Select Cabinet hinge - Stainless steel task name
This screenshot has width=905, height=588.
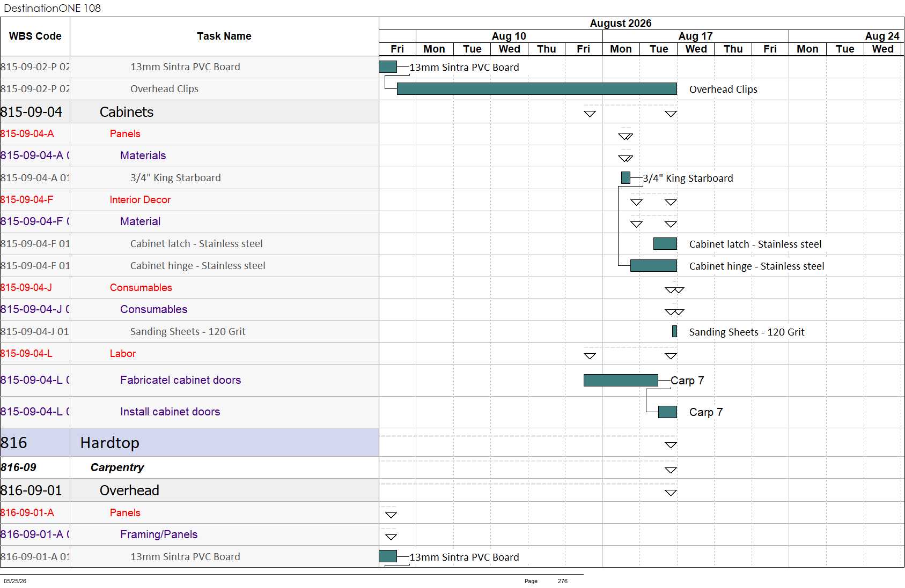[198, 266]
